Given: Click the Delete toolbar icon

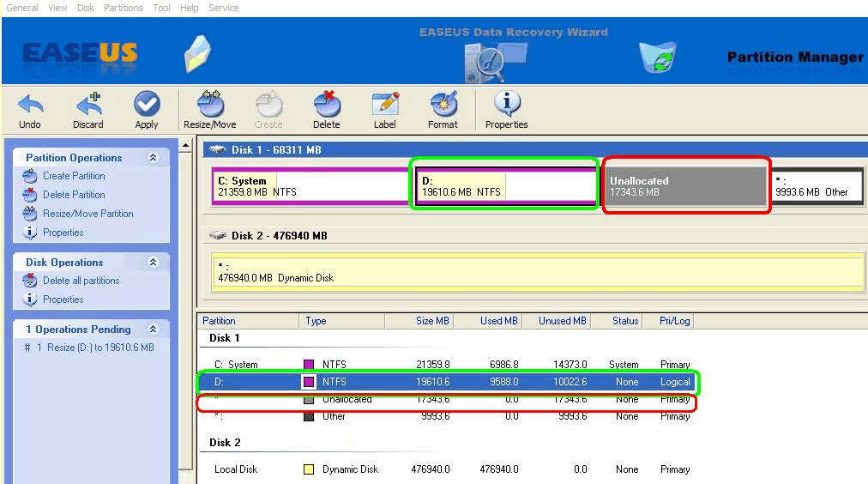Looking at the screenshot, I should pos(327,104).
